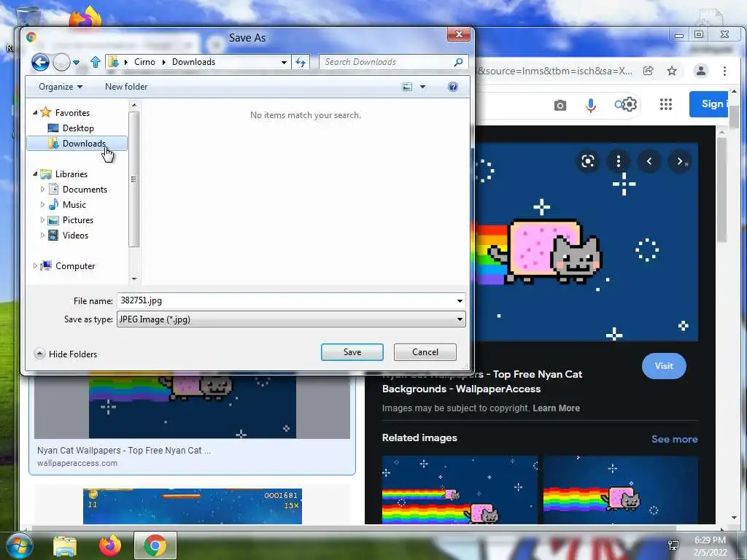Go to previous image in preview
The height and width of the screenshot is (560, 747).
point(649,161)
